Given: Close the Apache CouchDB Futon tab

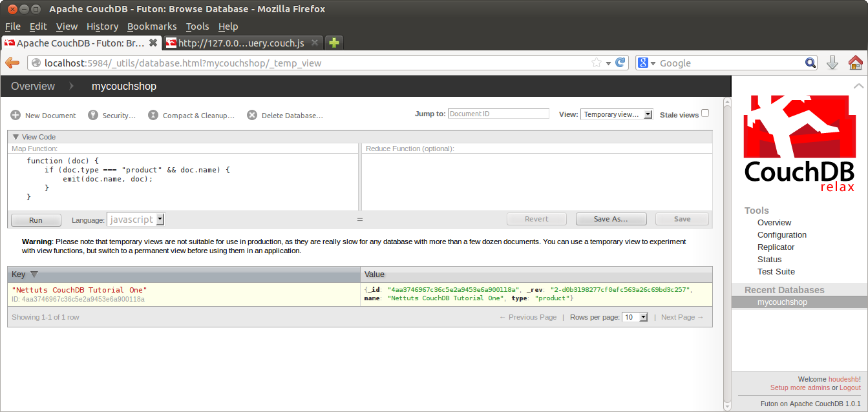Looking at the screenshot, I should point(153,43).
